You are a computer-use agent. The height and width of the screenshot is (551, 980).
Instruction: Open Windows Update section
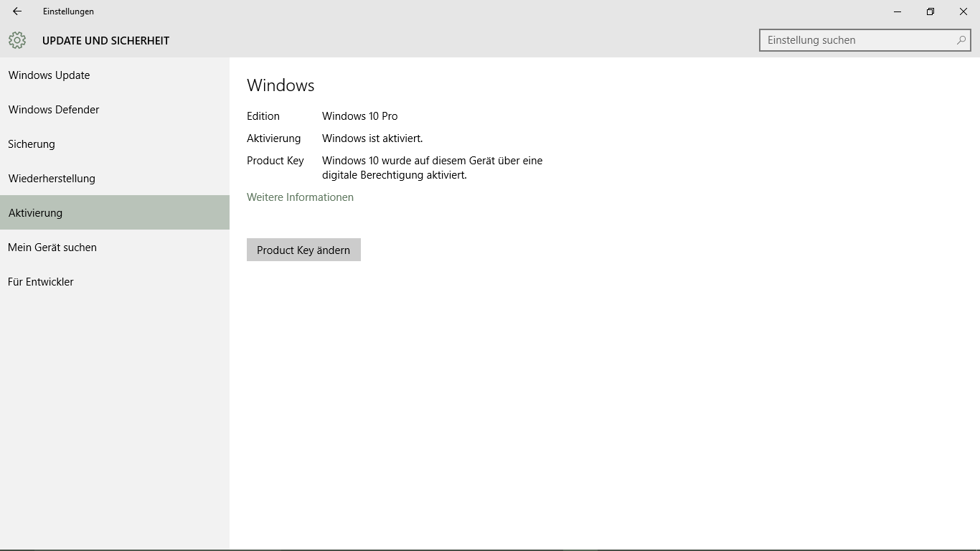[x=115, y=75]
